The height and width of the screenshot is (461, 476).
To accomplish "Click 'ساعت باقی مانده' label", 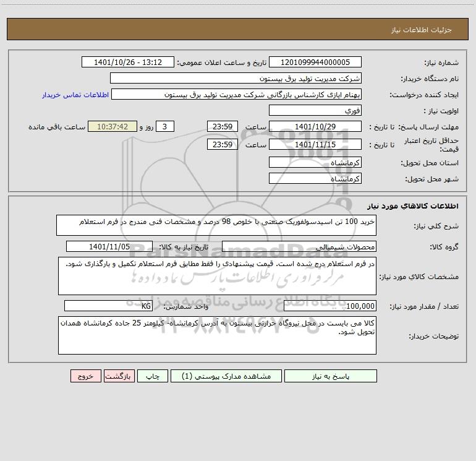I will pyautogui.click(x=57, y=127).
